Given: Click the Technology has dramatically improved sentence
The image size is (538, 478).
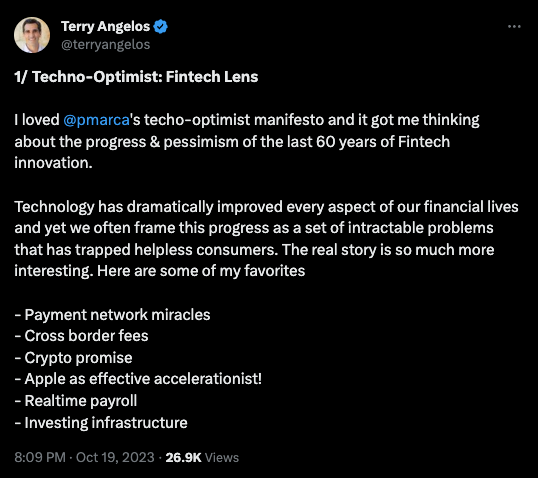Looking at the screenshot, I should pos(266,228).
